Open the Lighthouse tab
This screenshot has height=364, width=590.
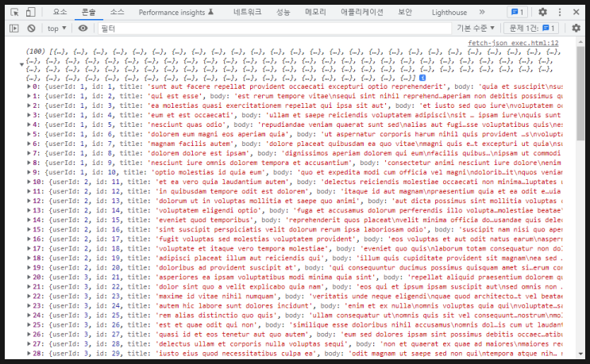tap(449, 13)
